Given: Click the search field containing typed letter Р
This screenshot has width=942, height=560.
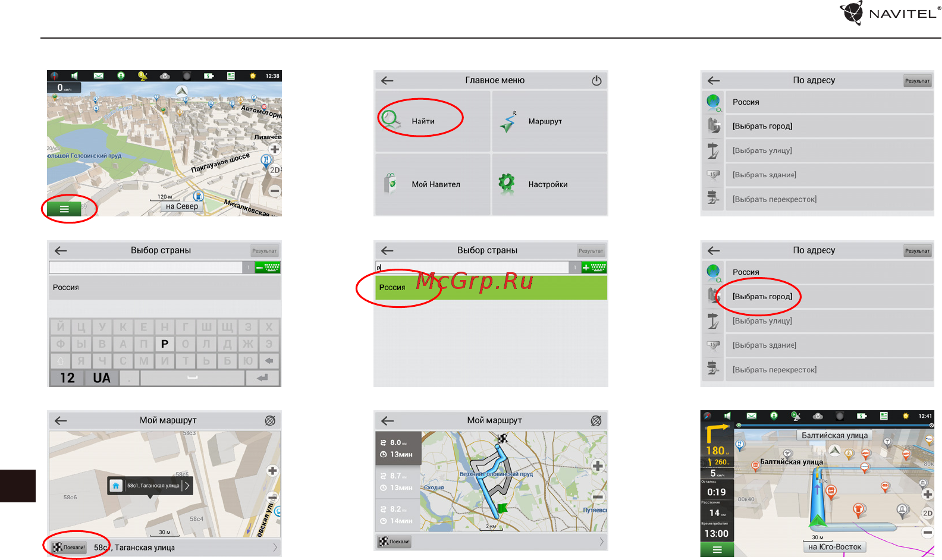Looking at the screenshot, I should (x=472, y=268).
